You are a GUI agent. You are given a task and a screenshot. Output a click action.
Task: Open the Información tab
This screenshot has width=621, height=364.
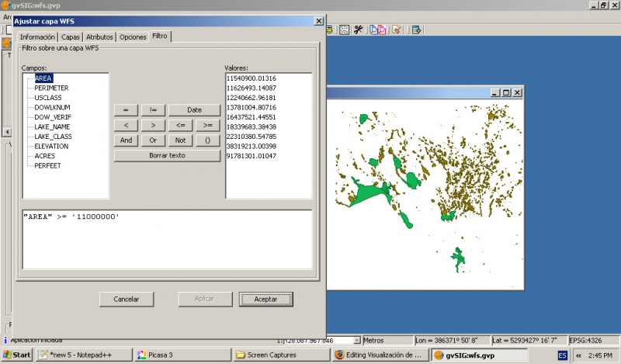click(x=37, y=36)
